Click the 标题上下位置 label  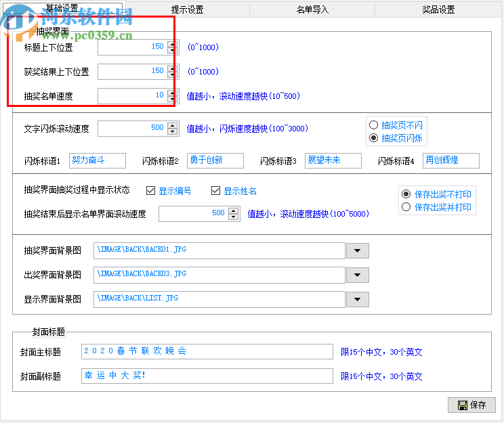(x=49, y=47)
